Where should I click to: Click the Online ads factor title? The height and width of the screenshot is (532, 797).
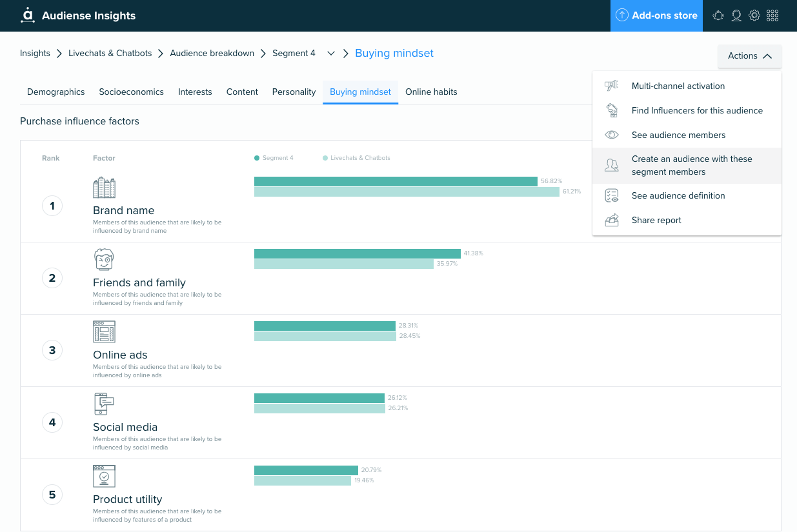(120, 355)
